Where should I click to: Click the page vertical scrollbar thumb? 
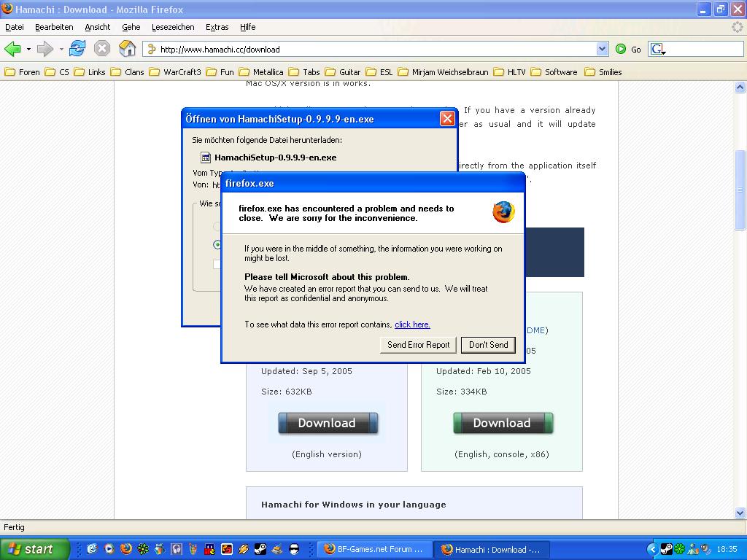pos(740,190)
